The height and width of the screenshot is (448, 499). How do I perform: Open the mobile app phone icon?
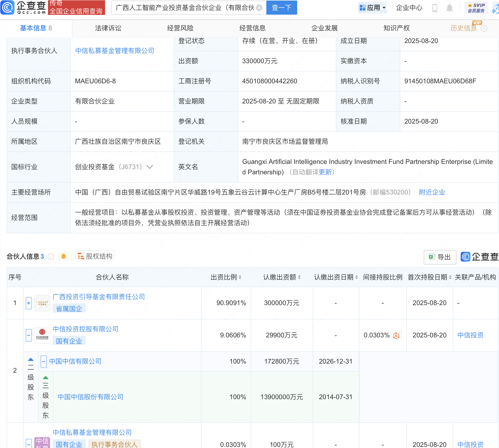tap(435, 8)
